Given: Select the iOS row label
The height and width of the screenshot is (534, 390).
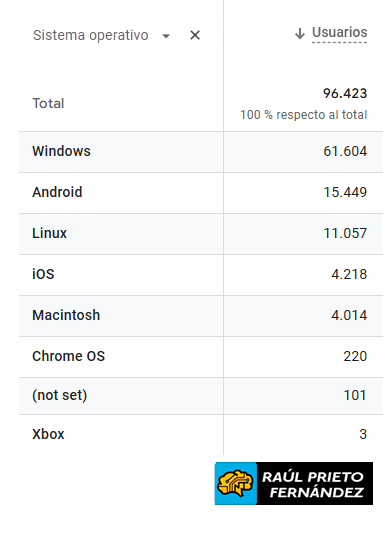Looking at the screenshot, I should click(x=43, y=274).
